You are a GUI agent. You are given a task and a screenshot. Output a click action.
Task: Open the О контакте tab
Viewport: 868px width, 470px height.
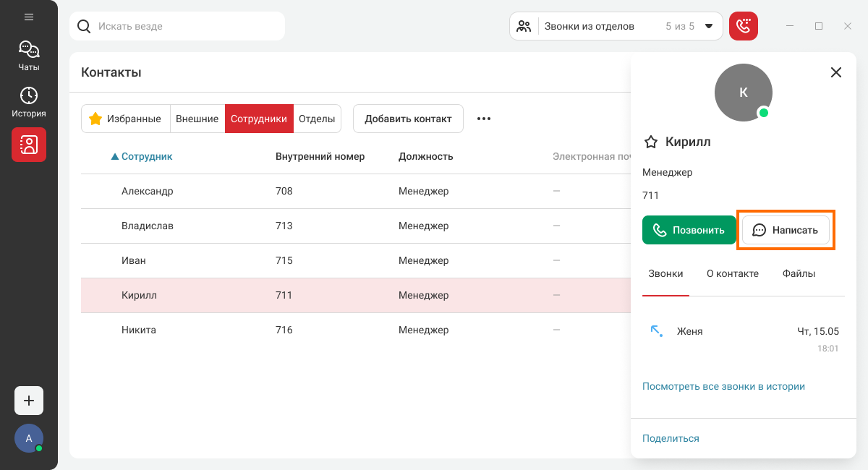pyautogui.click(x=733, y=273)
